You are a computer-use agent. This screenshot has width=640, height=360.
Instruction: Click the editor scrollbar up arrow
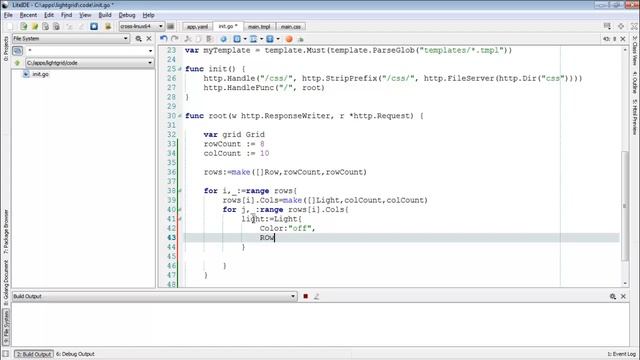point(625,49)
